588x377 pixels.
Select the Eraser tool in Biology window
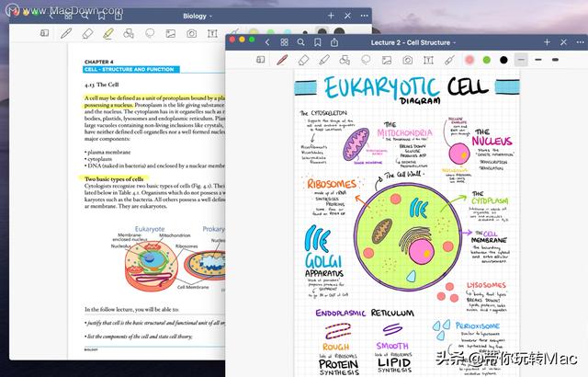[x=87, y=33]
